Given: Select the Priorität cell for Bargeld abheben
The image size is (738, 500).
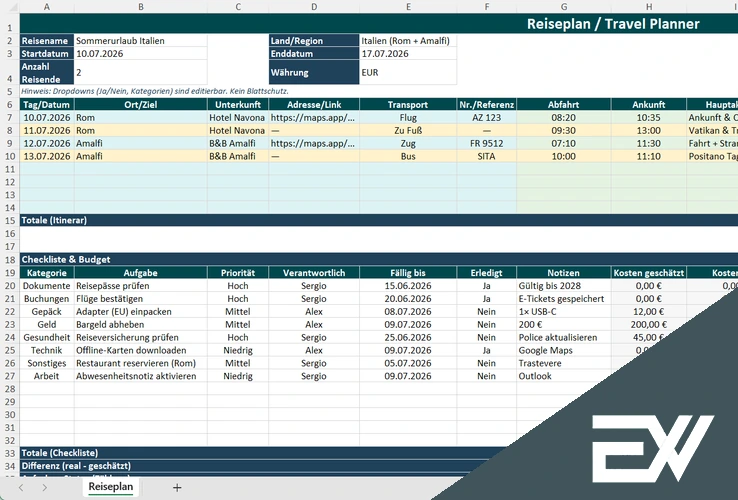Looking at the screenshot, I should tap(237, 324).
